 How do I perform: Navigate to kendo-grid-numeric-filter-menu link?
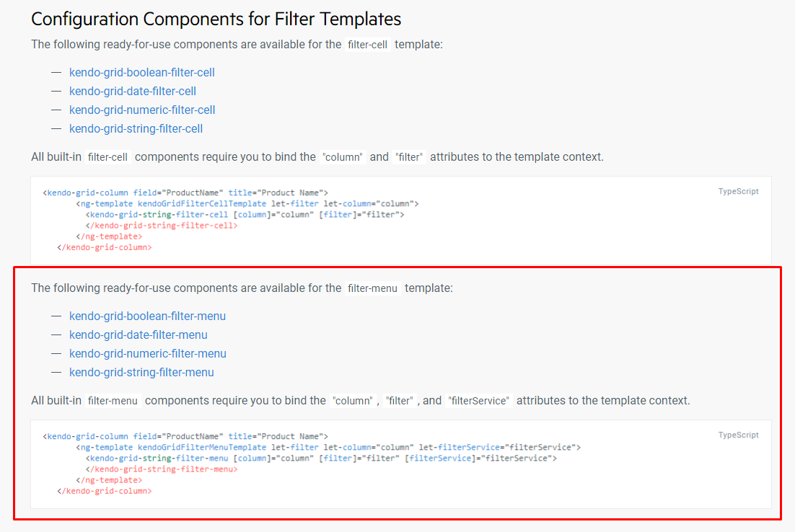147,353
